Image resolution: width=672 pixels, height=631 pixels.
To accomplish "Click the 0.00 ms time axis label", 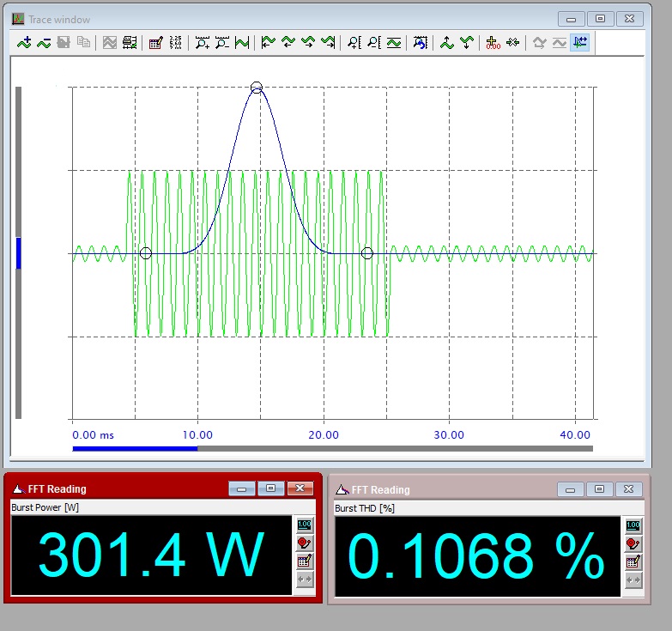I will pyautogui.click(x=93, y=435).
